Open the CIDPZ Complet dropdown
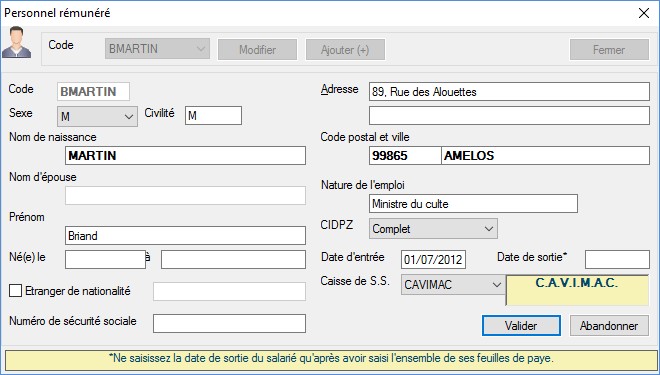 433,229
